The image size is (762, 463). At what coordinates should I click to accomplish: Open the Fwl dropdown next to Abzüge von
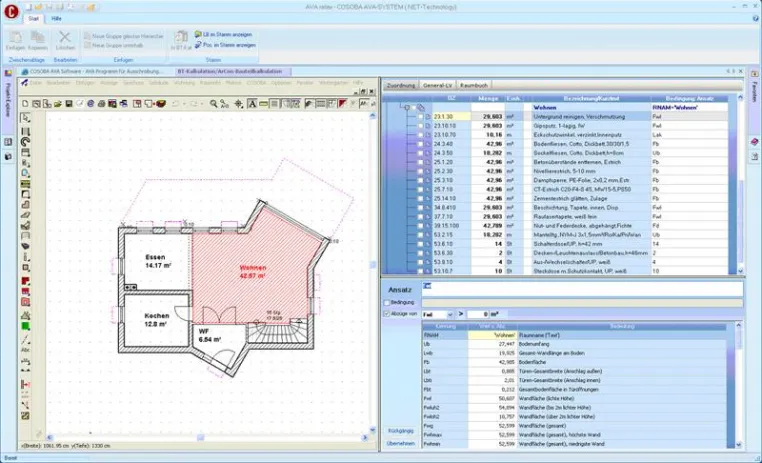pos(450,315)
